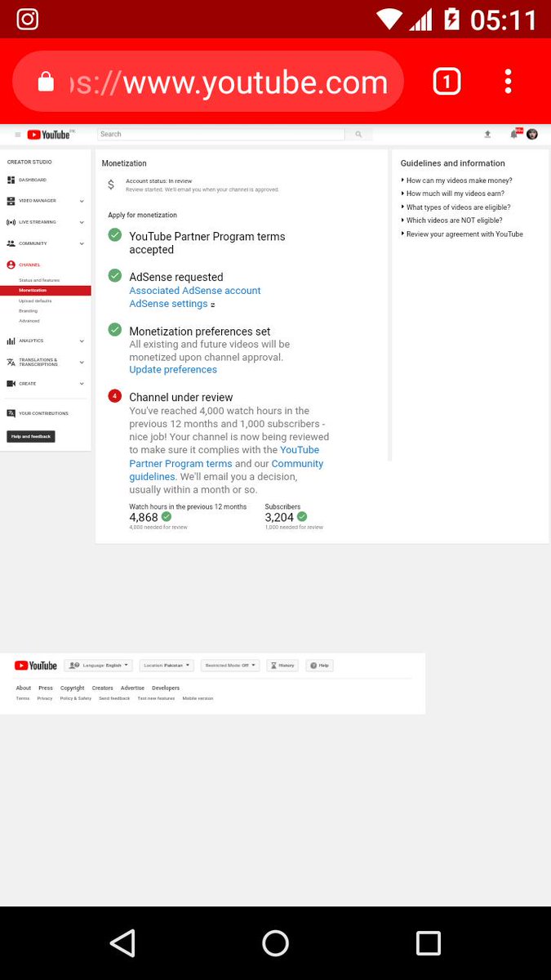
Task: Expand 'What types of videos are eligible?'
Action: (x=455, y=207)
